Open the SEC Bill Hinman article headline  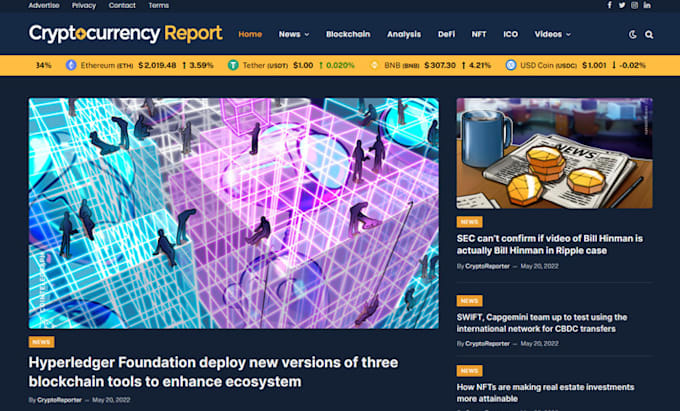(550, 245)
